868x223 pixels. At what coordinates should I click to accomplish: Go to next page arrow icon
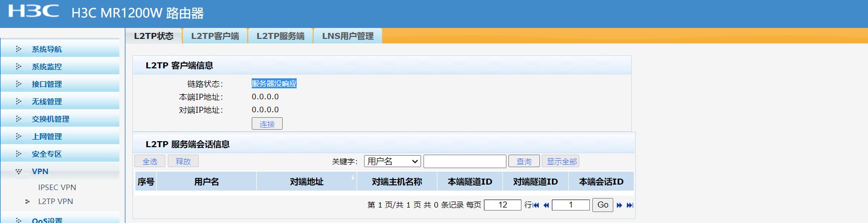[620, 205]
